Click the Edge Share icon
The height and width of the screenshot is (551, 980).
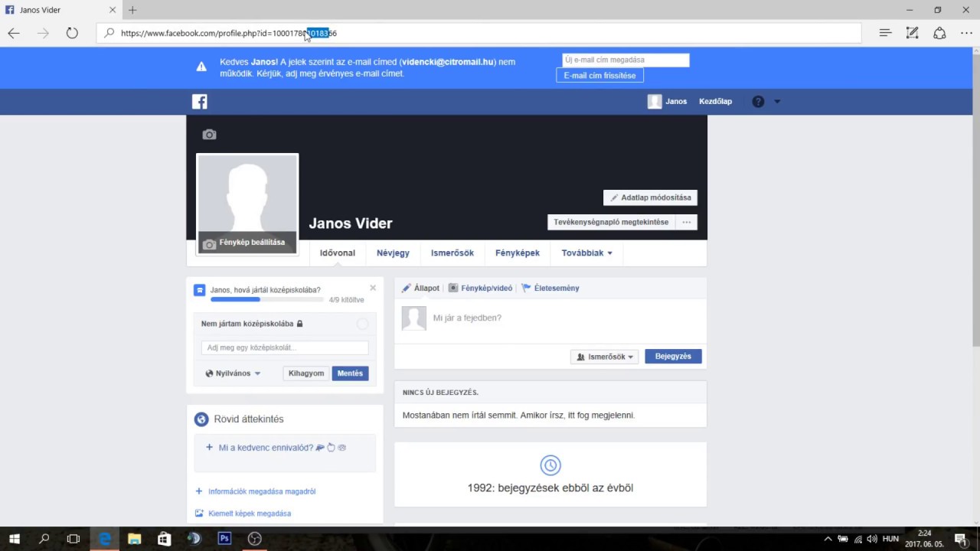[x=939, y=33]
